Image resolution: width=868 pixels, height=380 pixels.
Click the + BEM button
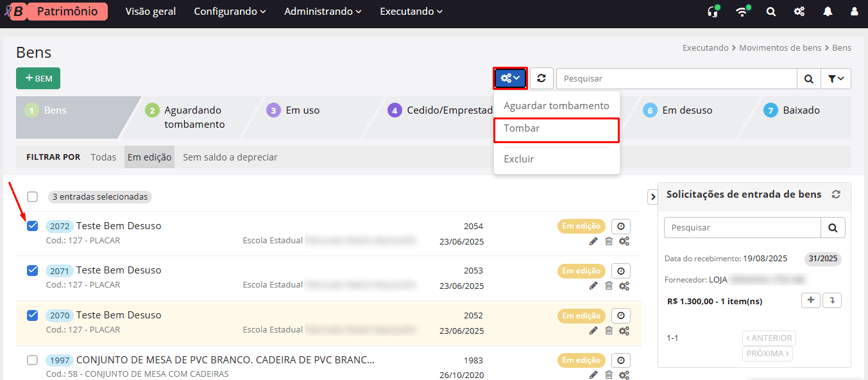click(x=38, y=78)
